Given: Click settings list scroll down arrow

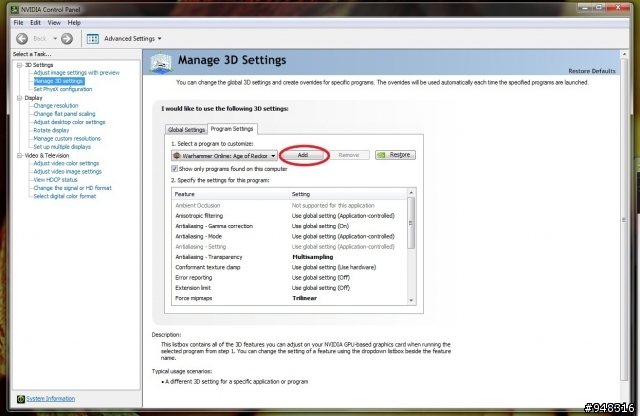Looking at the screenshot, I should pos(411,300).
